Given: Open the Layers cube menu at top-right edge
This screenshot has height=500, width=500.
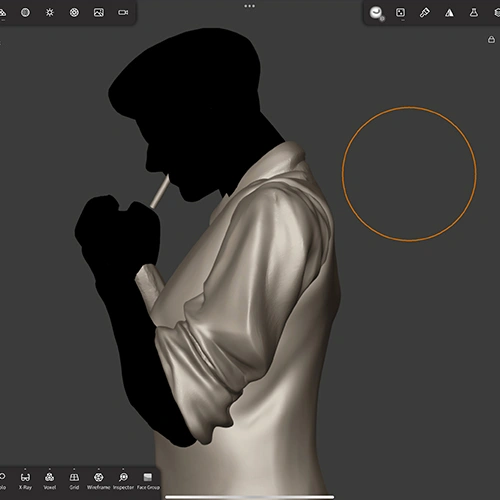Looking at the screenshot, I should pos(497,13).
